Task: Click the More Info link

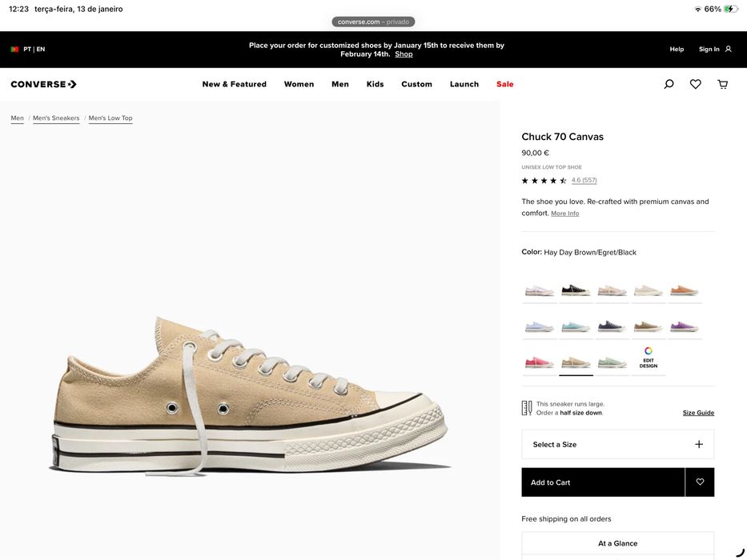Action: click(565, 214)
